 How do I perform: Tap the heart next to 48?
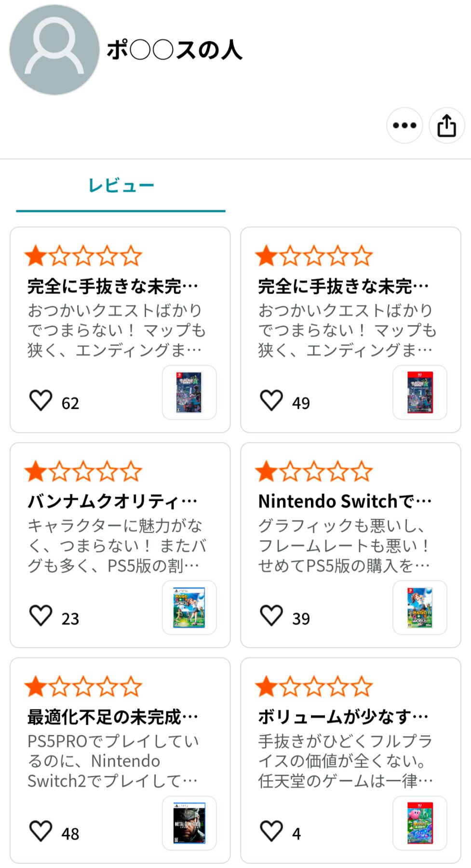(x=41, y=831)
